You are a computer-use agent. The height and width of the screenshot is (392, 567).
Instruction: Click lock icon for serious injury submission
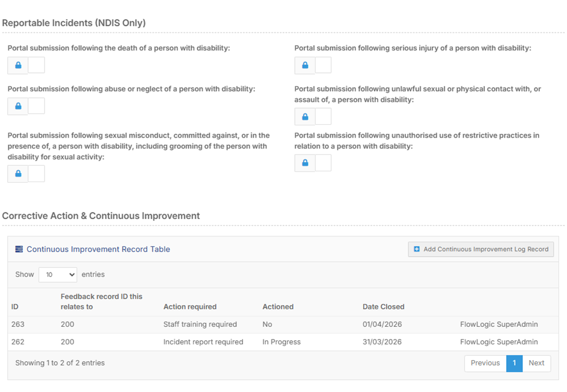[305, 65]
